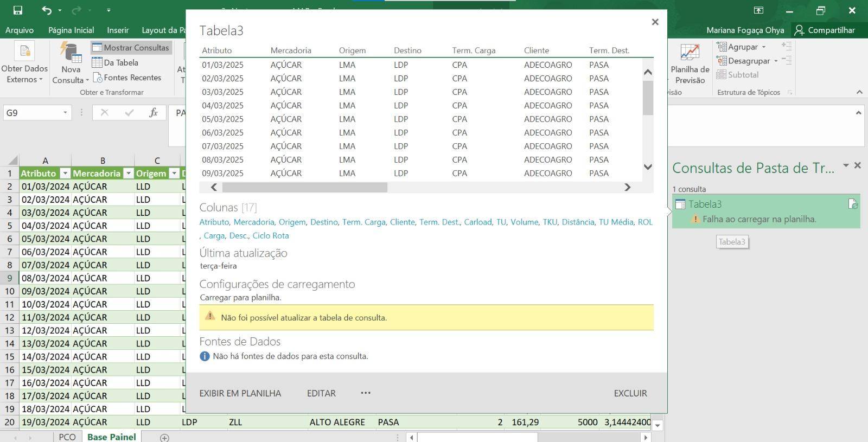The height and width of the screenshot is (442, 868).
Task: Close the Consultas de Pasta de Trabalho pane
Action: point(858,165)
